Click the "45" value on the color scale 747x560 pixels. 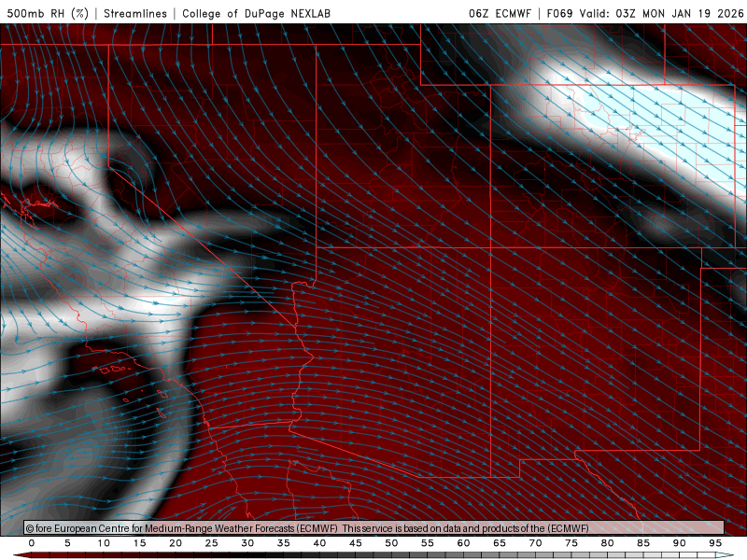pos(356,543)
